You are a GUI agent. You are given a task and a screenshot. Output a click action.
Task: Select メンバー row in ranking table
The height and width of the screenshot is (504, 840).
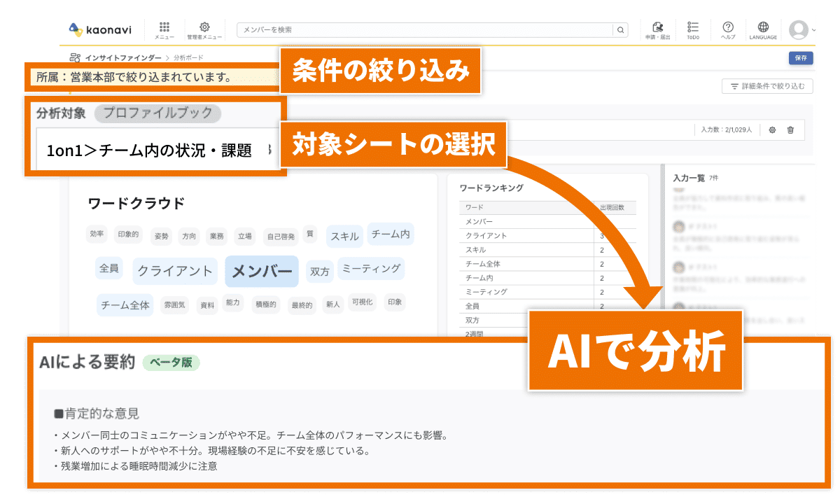(x=547, y=221)
